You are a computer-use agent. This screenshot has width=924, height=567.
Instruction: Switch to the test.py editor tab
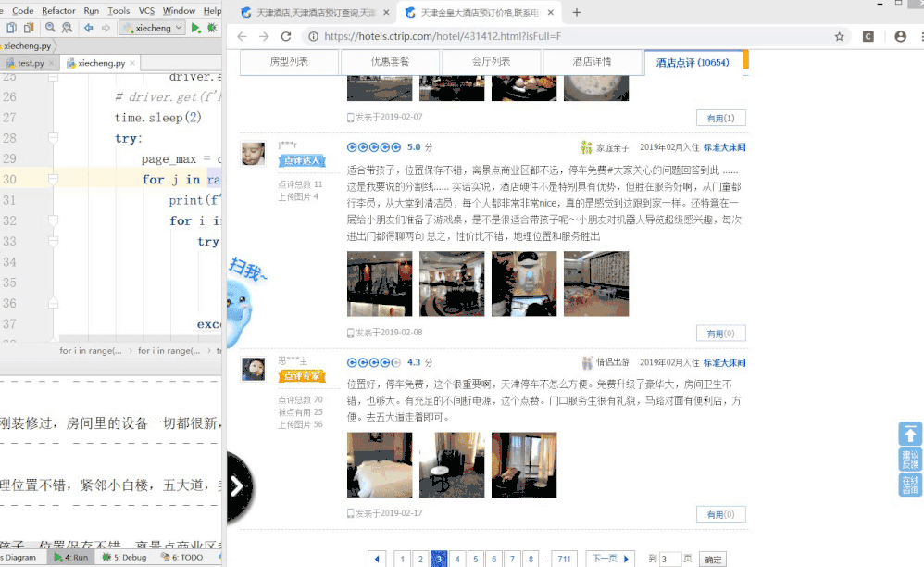pos(30,63)
